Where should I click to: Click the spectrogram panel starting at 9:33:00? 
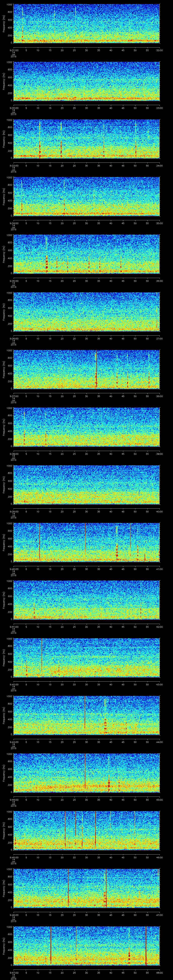pos(86,139)
